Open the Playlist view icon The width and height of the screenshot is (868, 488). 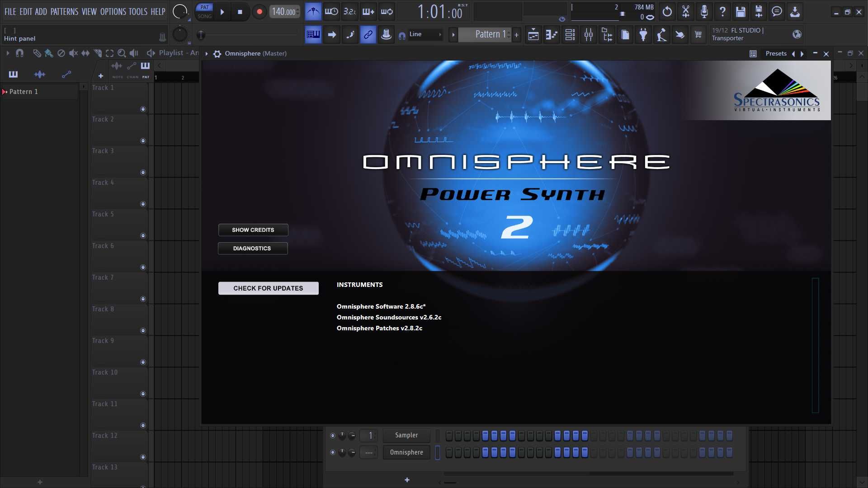pyautogui.click(x=533, y=35)
